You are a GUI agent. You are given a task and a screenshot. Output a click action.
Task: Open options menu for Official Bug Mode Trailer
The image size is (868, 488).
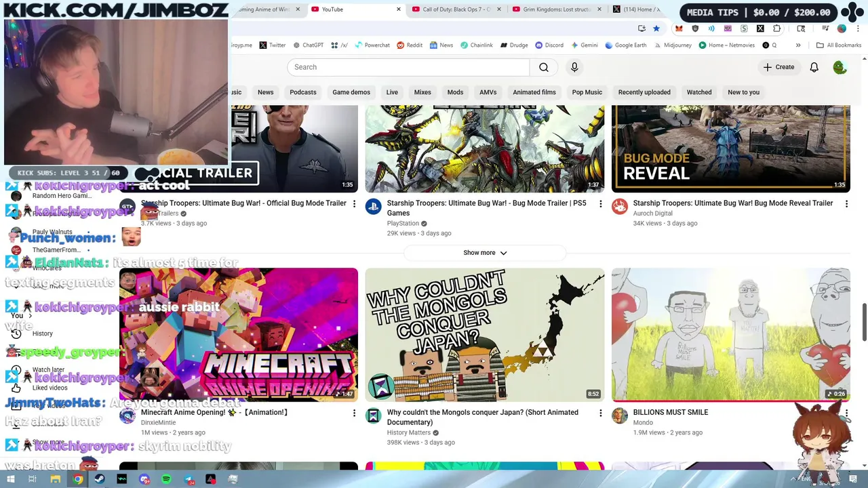coord(354,204)
